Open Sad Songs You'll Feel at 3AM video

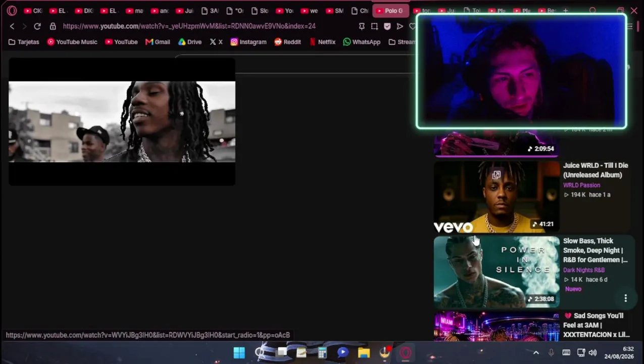click(x=597, y=325)
